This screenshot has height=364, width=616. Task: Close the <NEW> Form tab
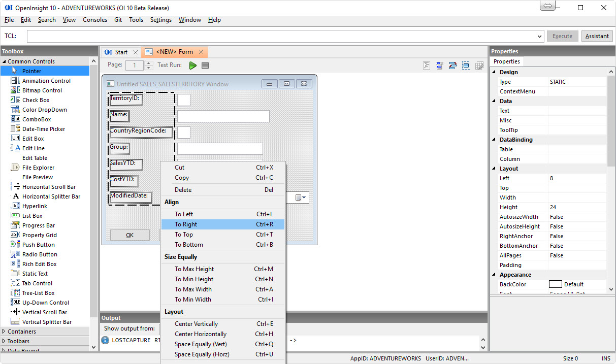[x=201, y=52]
